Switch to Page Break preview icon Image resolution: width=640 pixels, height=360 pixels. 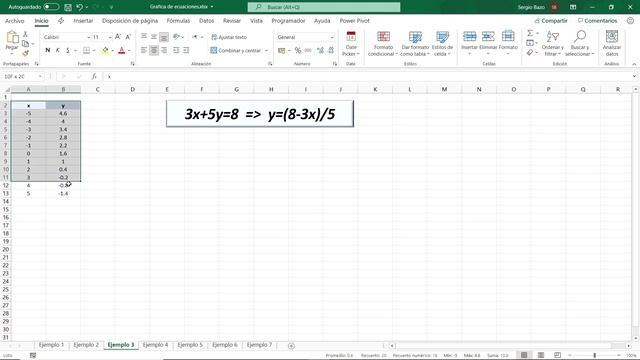[x=558, y=356]
